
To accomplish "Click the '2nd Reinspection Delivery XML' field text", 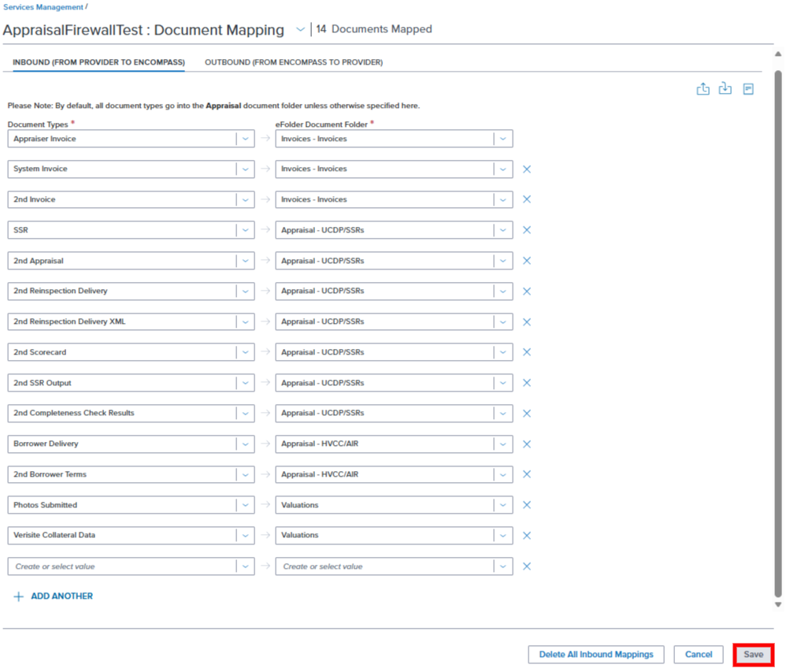I will pyautogui.click(x=69, y=321).
